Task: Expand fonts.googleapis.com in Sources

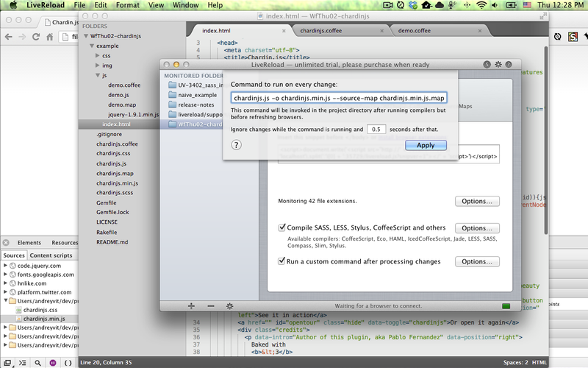Action: tap(5, 275)
